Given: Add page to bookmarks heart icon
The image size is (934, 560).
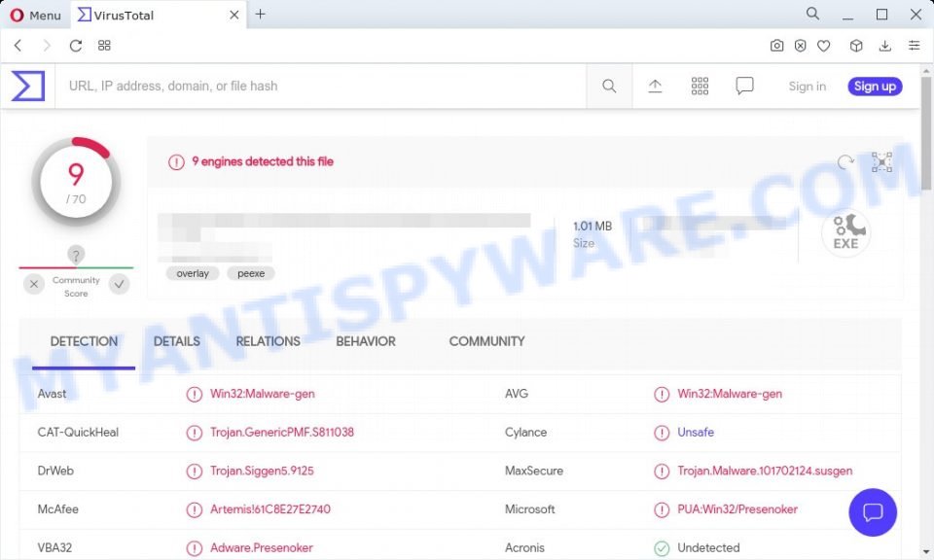Looking at the screenshot, I should [824, 46].
